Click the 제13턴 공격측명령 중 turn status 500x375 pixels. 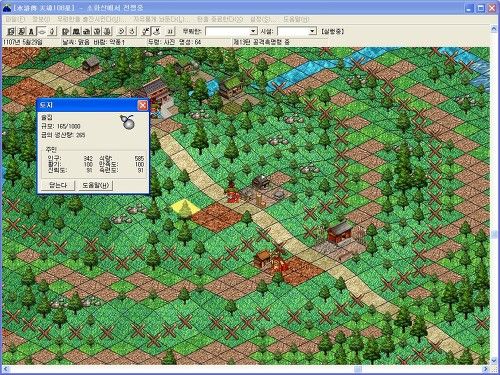261,42
